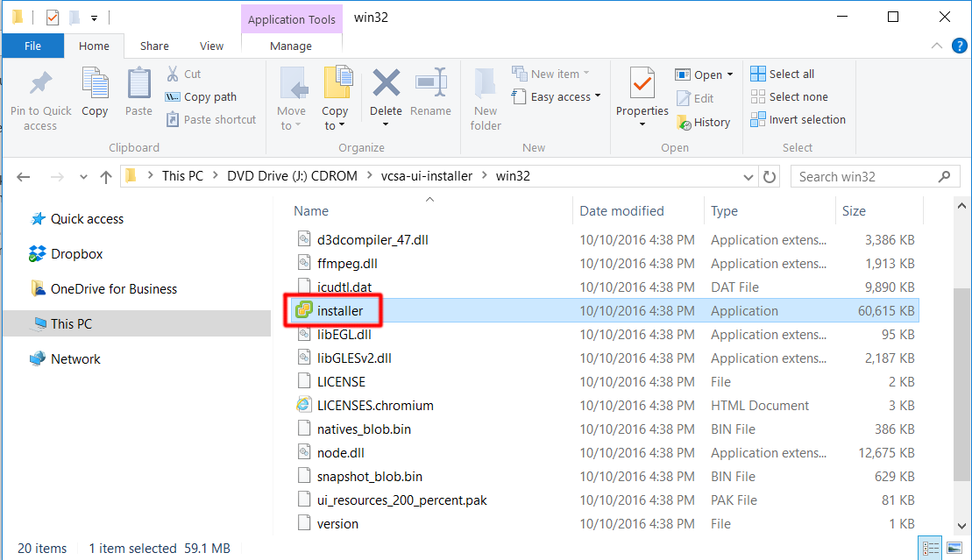Refresh the win32 folder view

tap(770, 177)
